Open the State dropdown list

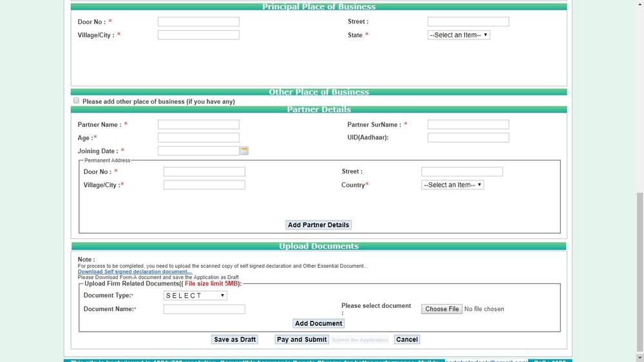pyautogui.click(x=459, y=35)
